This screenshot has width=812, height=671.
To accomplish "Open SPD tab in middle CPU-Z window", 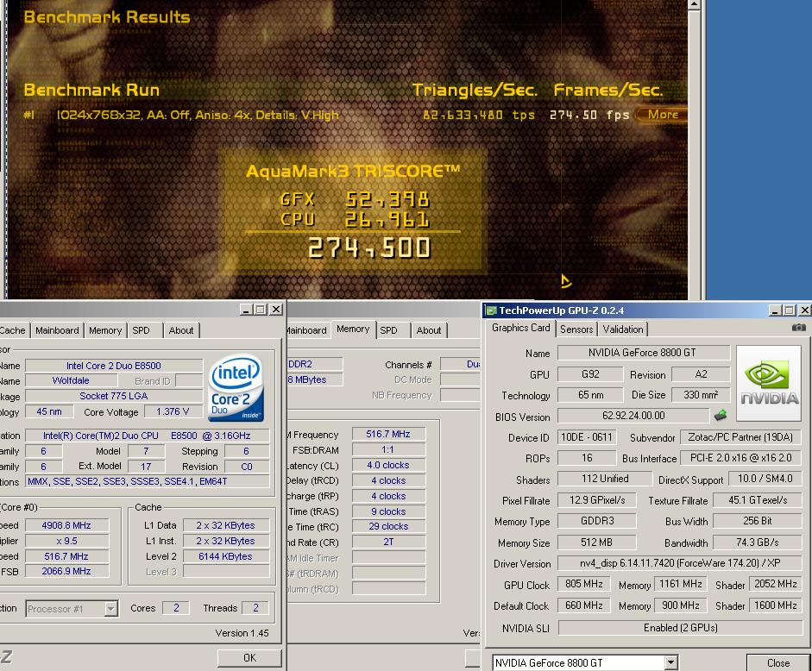I will pos(388,330).
